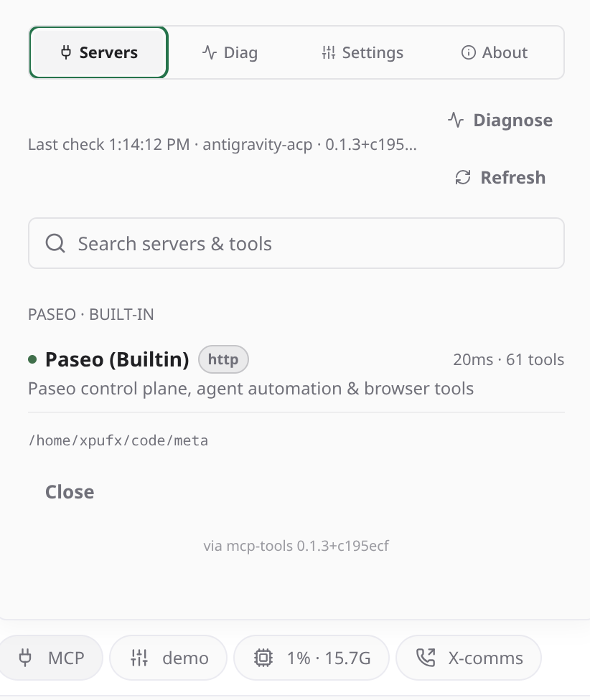This screenshot has height=700, width=590.
Task: Click the CPU chip icon in status bar
Action: [263, 658]
